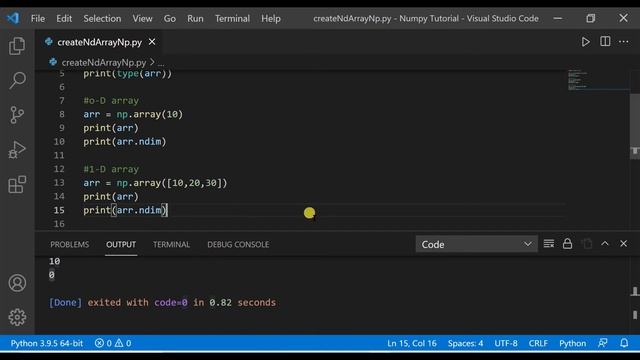The image size is (640, 360).
Task: Open the Extensions view
Action: [17, 184]
